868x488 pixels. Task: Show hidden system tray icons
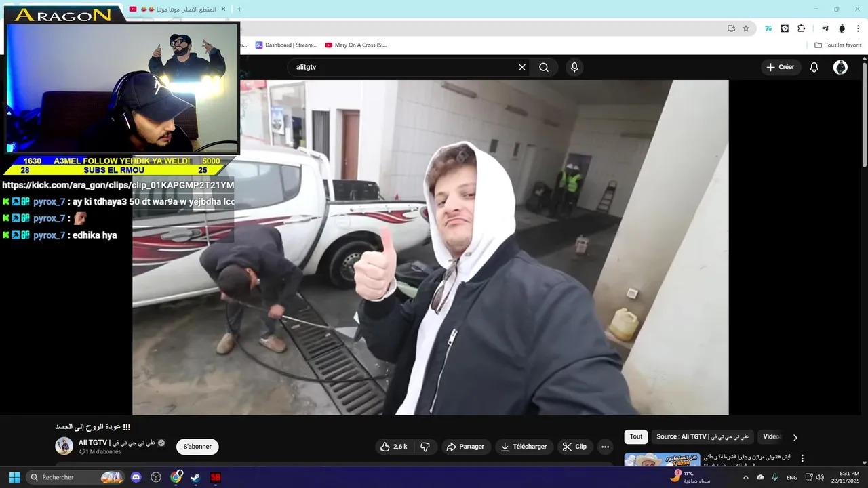click(745, 477)
